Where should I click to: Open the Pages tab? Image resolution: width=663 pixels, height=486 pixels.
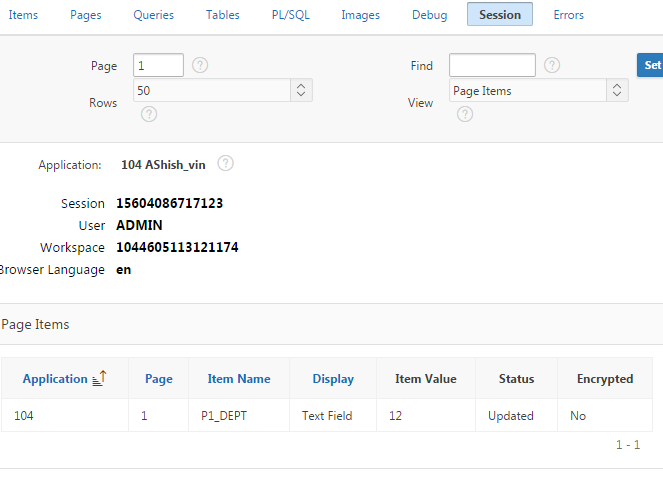click(x=86, y=15)
